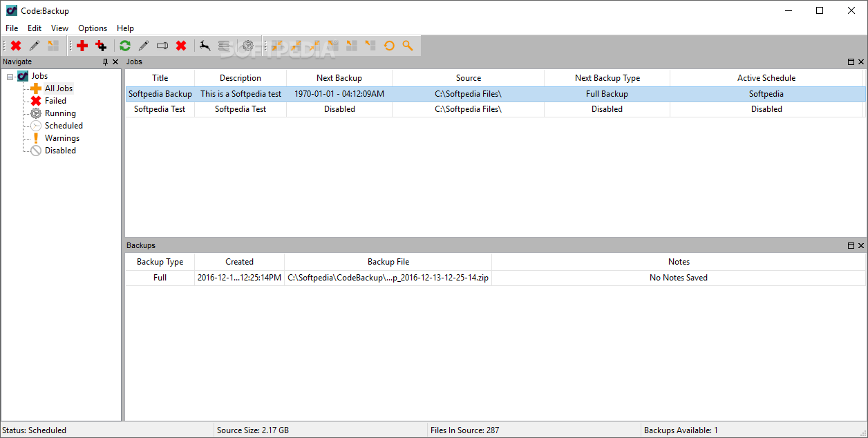Click the backup zip file path cell
This screenshot has width=868, height=438.
[x=388, y=278]
